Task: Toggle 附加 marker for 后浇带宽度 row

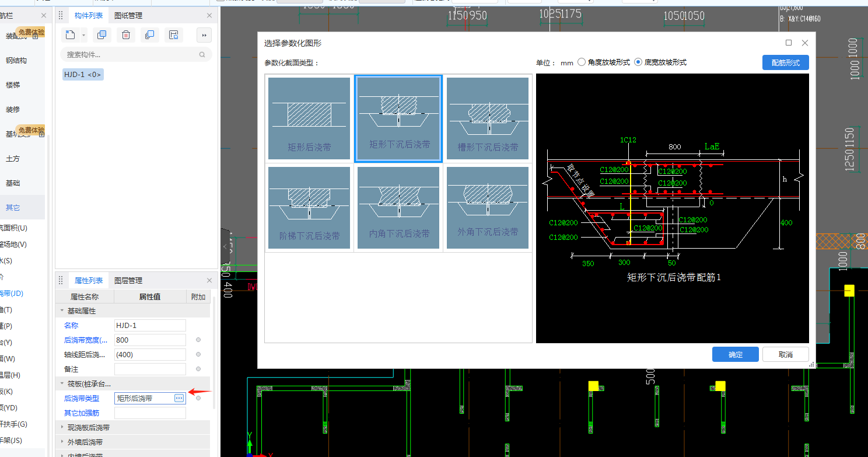Action: [x=198, y=340]
